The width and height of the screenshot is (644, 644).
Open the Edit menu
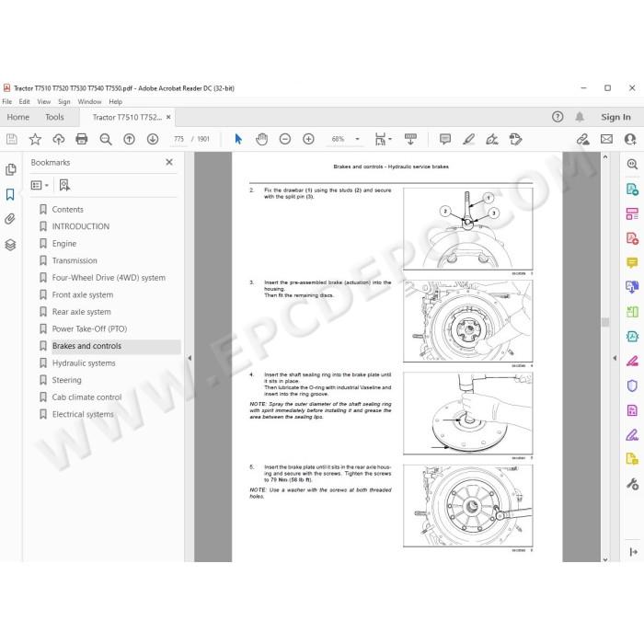tap(24, 101)
